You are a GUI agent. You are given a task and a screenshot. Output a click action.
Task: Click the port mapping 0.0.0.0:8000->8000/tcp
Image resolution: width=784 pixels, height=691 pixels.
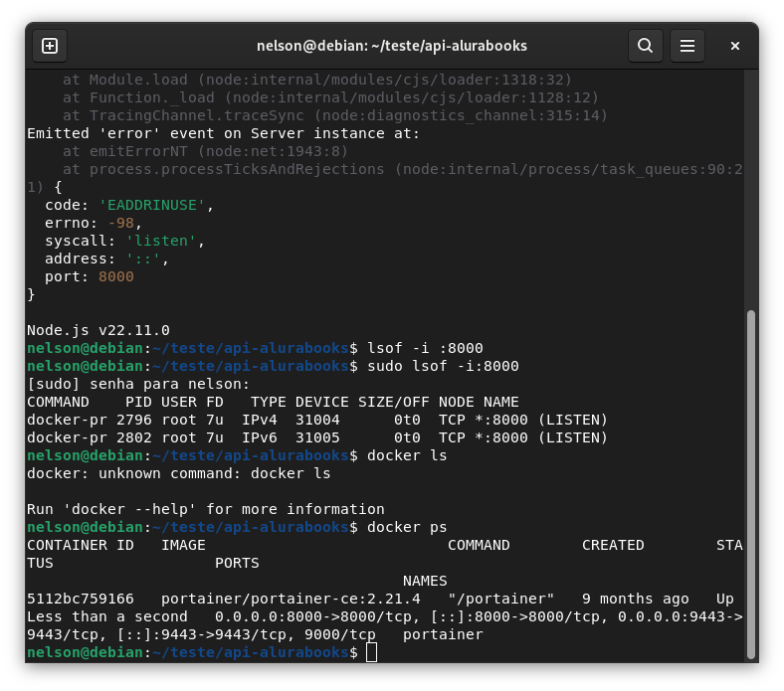click(313, 616)
